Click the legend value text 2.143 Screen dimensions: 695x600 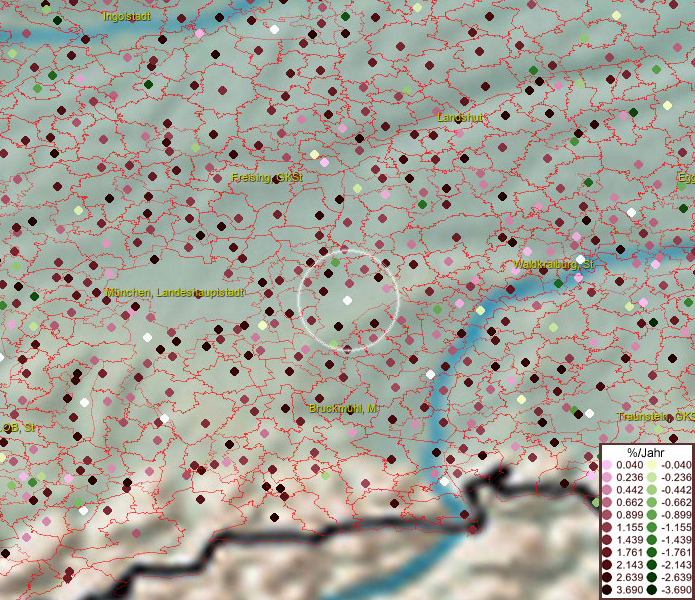(630, 565)
